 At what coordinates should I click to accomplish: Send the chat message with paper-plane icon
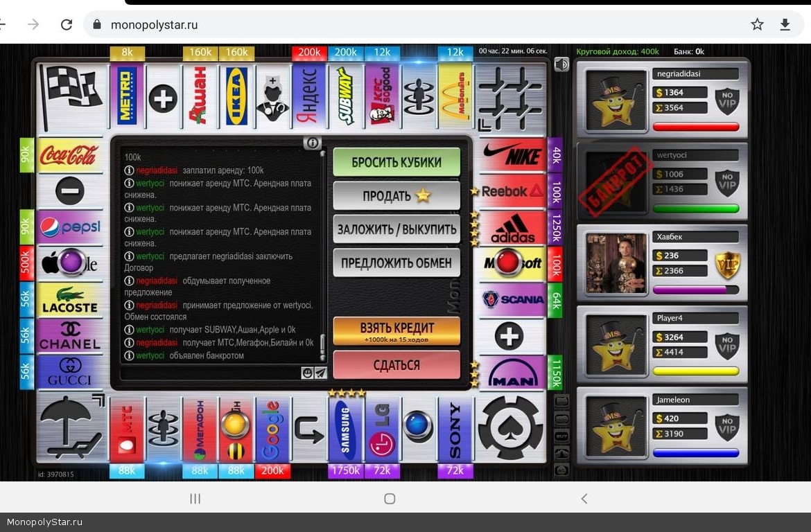(x=321, y=373)
